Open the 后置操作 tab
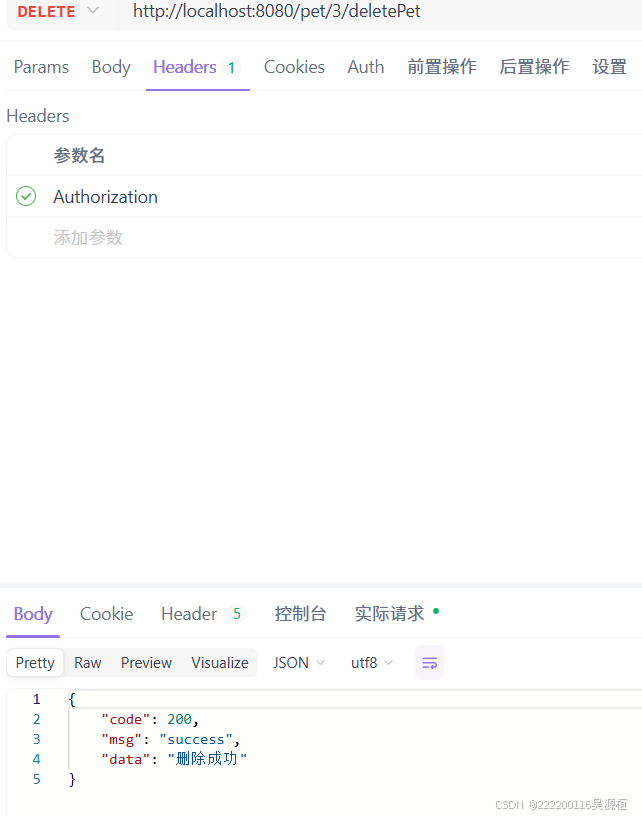This screenshot has width=642, height=816. (534, 67)
